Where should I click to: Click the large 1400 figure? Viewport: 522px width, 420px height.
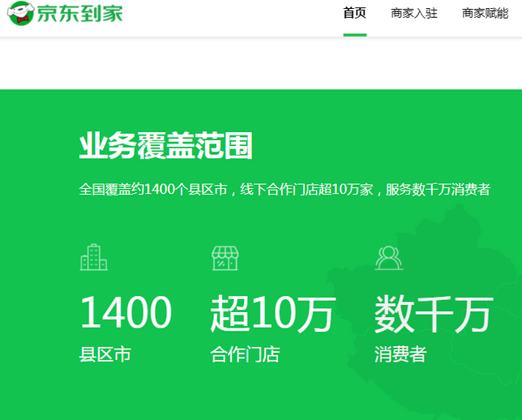click(126, 312)
